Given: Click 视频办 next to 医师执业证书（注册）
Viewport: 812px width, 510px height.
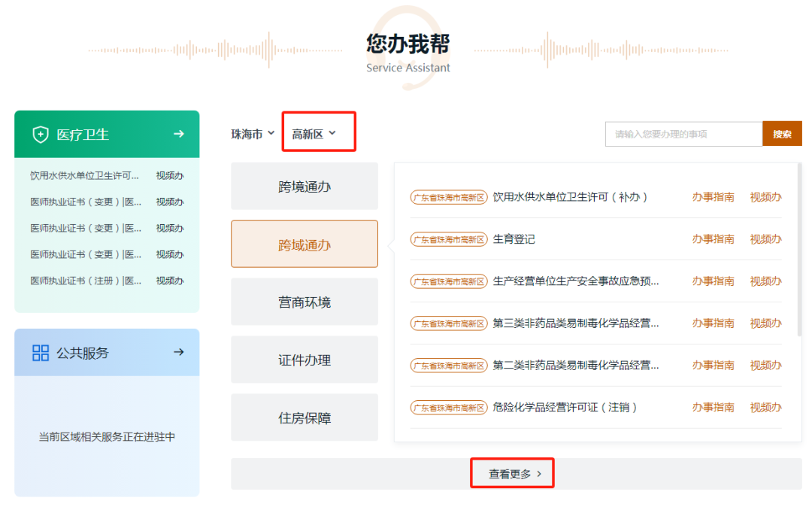Looking at the screenshot, I should [x=171, y=281].
